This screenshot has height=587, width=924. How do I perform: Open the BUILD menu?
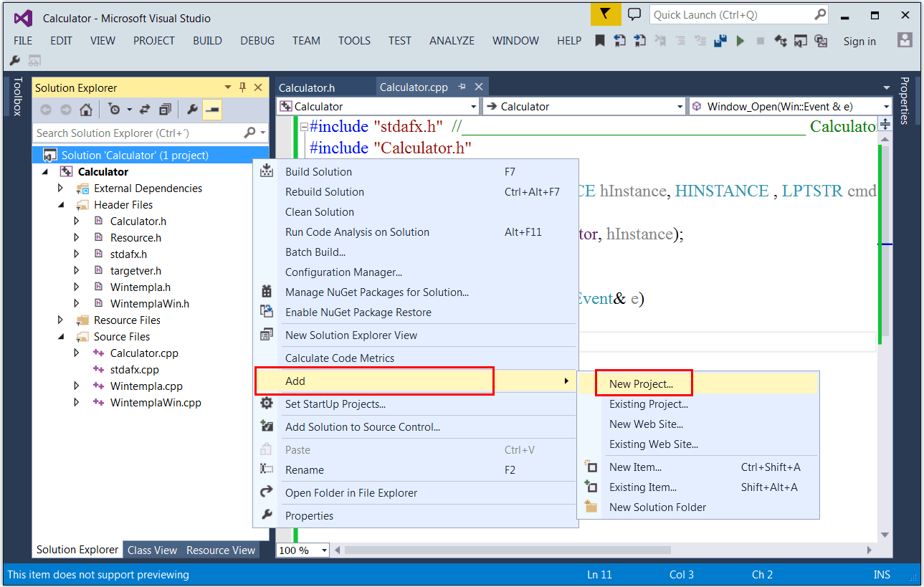tap(207, 41)
